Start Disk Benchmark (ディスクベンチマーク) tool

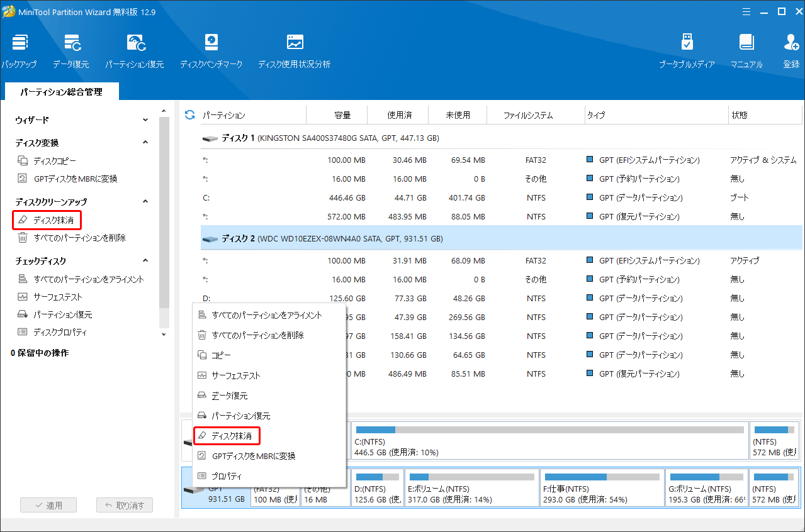pyautogui.click(x=211, y=43)
